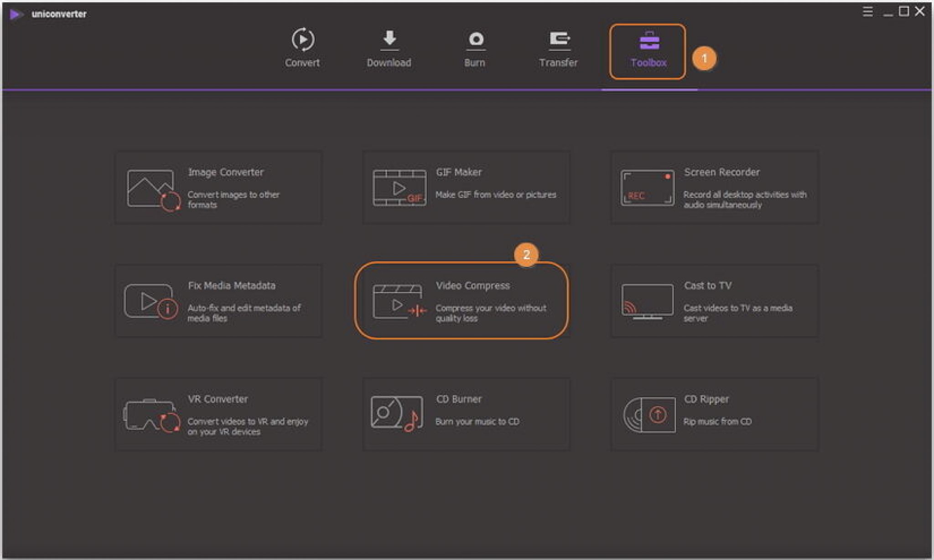Open the hamburger menu
934x560 pixels.
(x=867, y=12)
